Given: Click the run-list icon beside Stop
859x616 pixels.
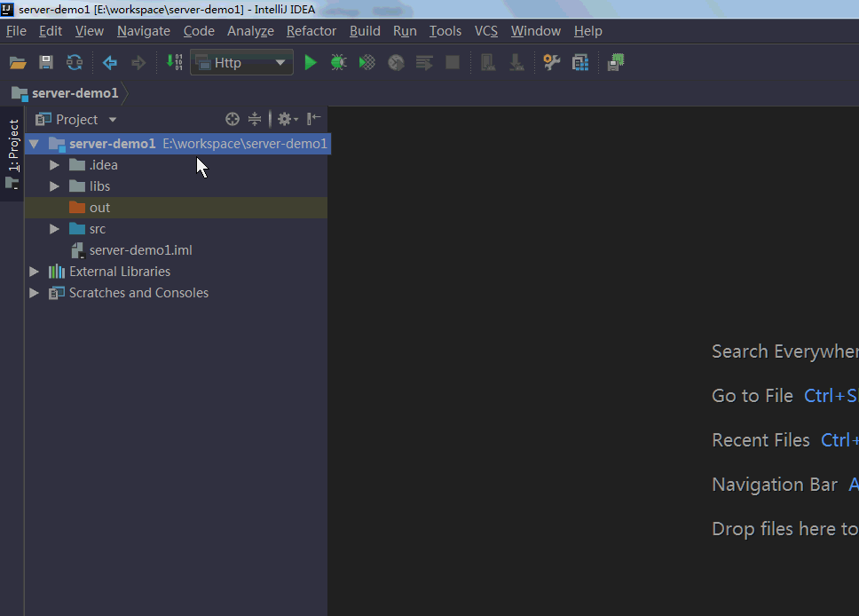Looking at the screenshot, I should pyautogui.click(x=424, y=62).
